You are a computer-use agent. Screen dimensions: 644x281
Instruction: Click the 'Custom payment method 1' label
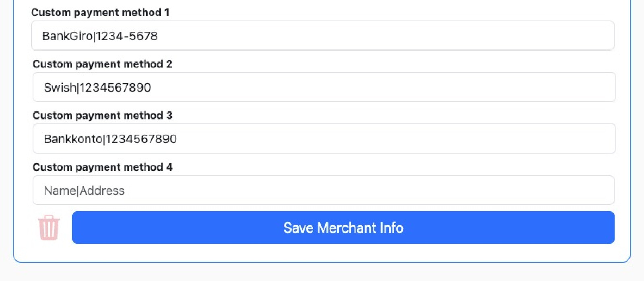point(100,12)
